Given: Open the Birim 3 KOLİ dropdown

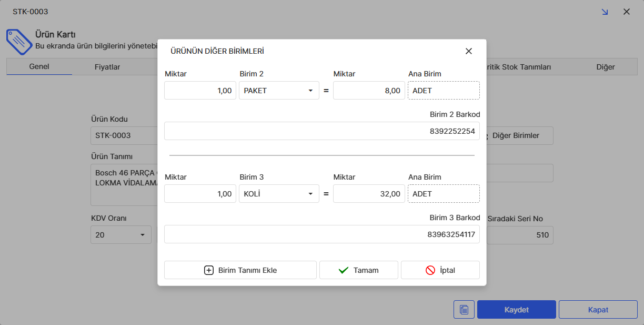Looking at the screenshot, I should 310,194.
